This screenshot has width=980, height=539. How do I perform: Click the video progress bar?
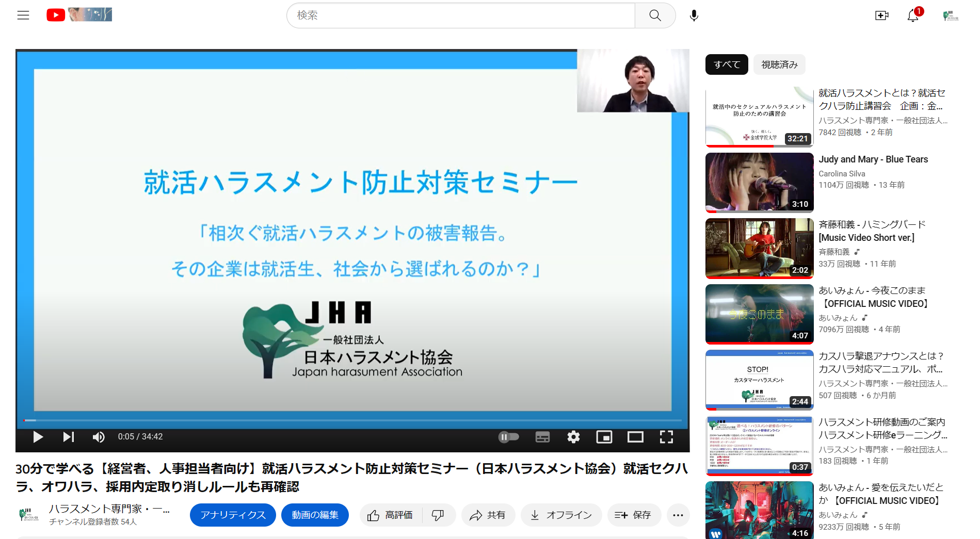[x=352, y=420]
